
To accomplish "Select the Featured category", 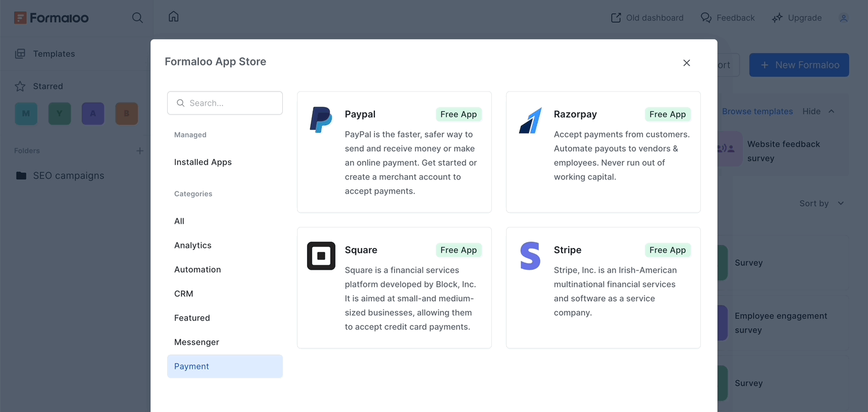I will (192, 318).
